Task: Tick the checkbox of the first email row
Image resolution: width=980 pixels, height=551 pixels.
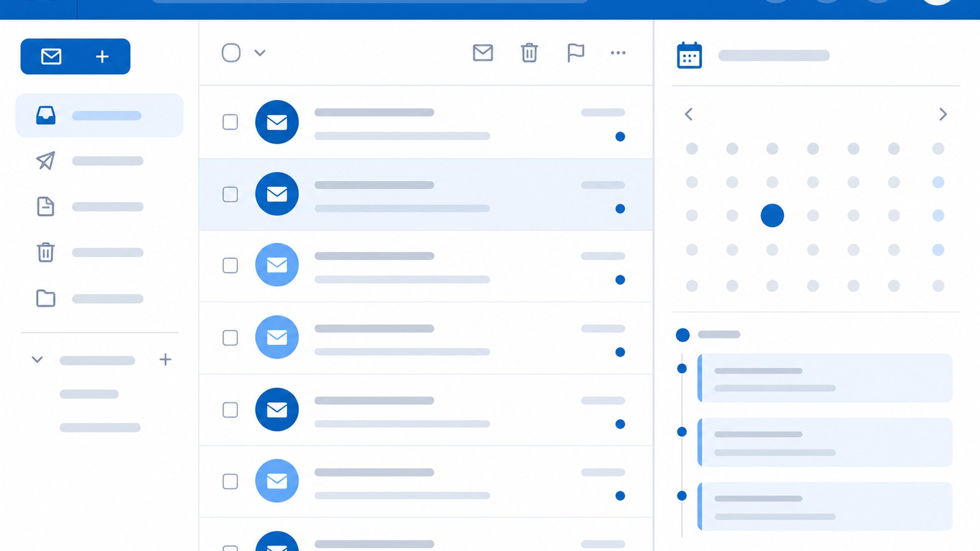Action: 230,122
